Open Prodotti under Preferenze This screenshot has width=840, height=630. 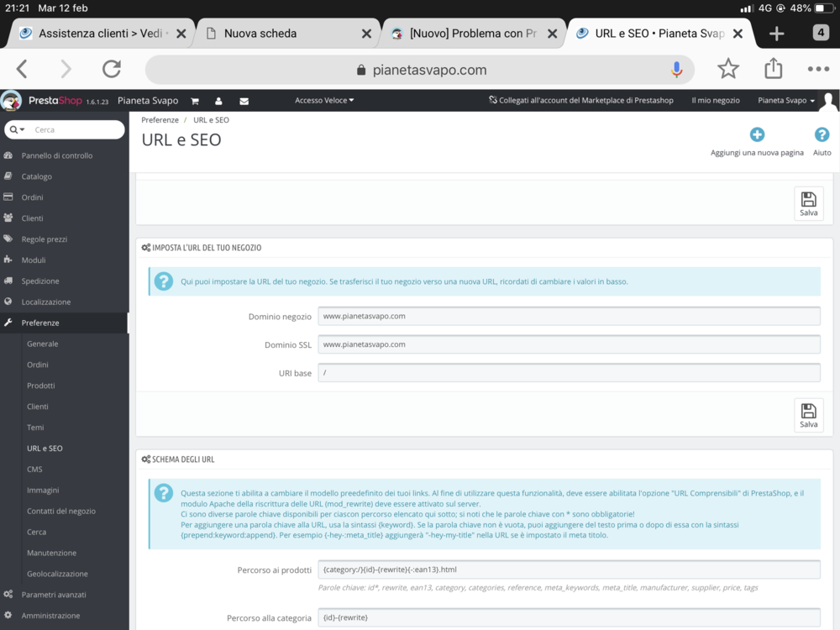pos(40,386)
